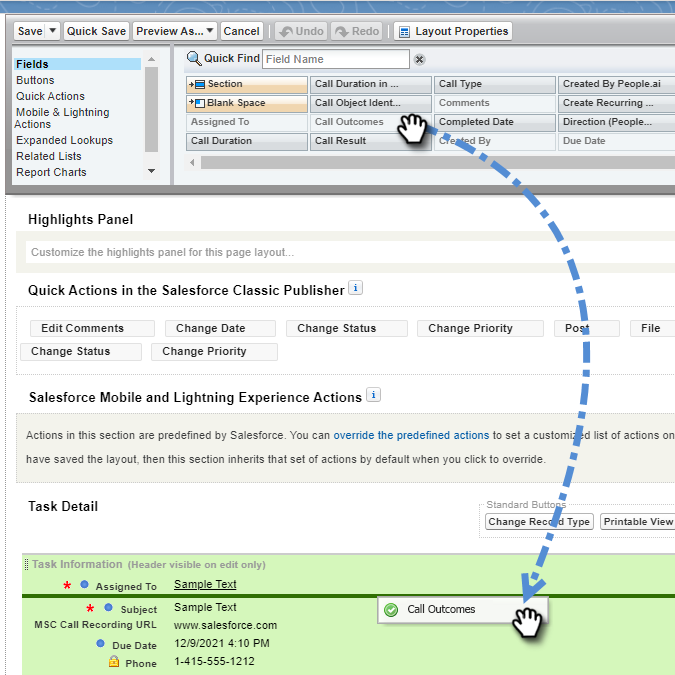
Task: Click the Blank Space field icon
Action: tap(197, 103)
